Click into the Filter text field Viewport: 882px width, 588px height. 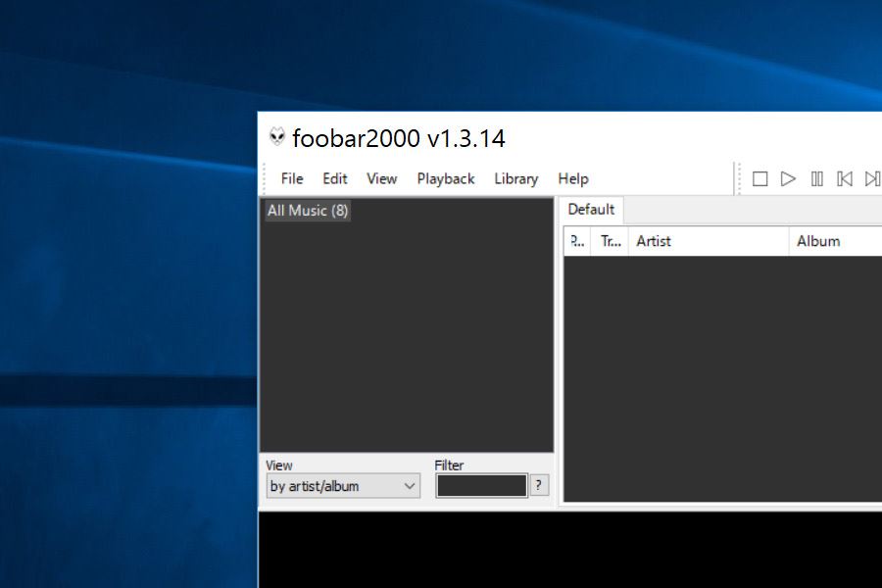tap(481, 486)
